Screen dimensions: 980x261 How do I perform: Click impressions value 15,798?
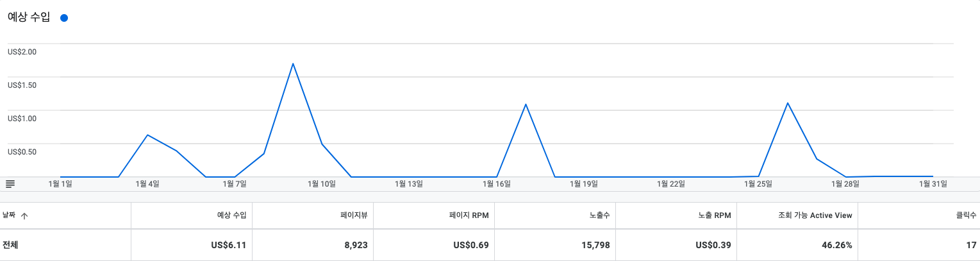[595, 245]
